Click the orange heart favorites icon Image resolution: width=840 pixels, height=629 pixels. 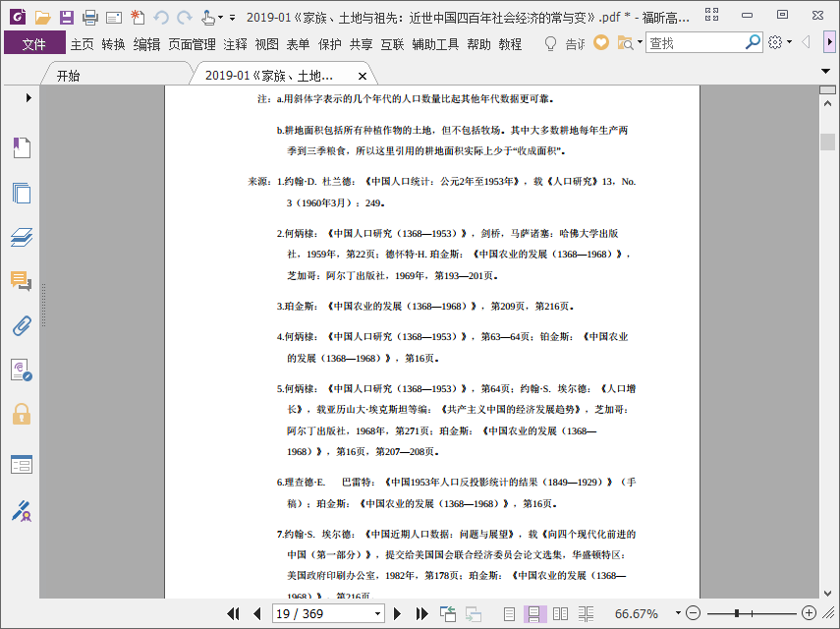pyautogui.click(x=601, y=42)
